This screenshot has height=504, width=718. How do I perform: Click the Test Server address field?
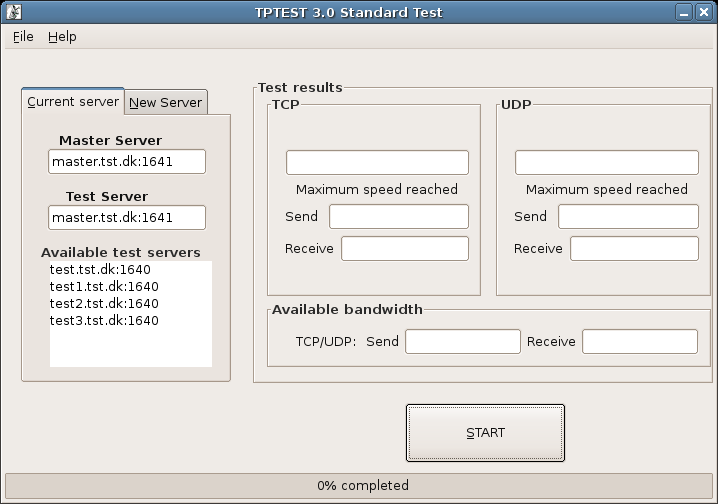tap(127, 217)
